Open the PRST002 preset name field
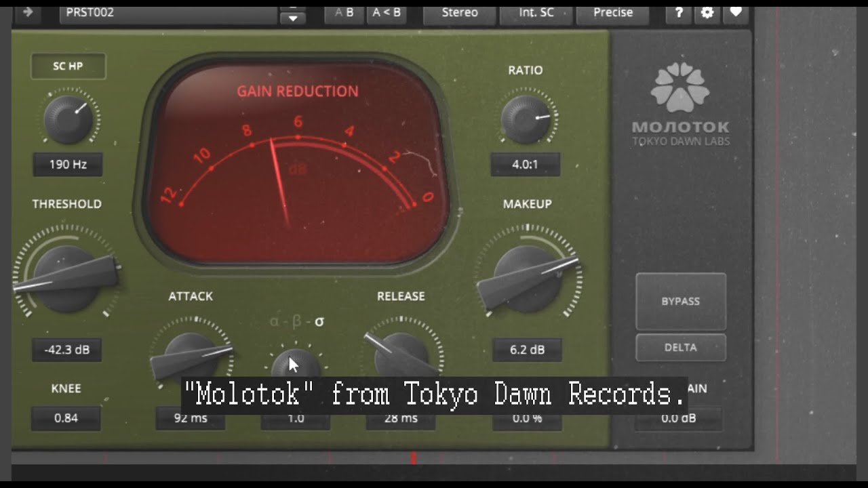Image resolution: width=868 pixels, height=488 pixels. coord(168,13)
